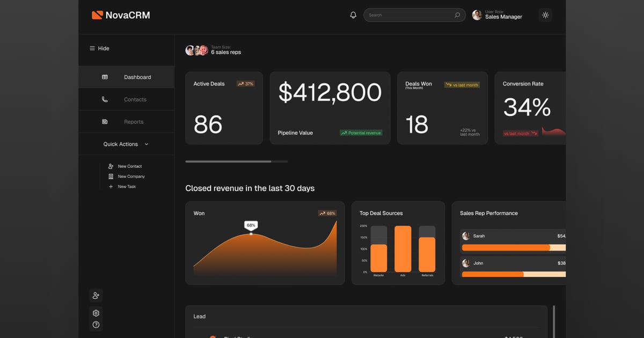
Task: Click the New Contact person-plus icon
Action: (x=111, y=166)
